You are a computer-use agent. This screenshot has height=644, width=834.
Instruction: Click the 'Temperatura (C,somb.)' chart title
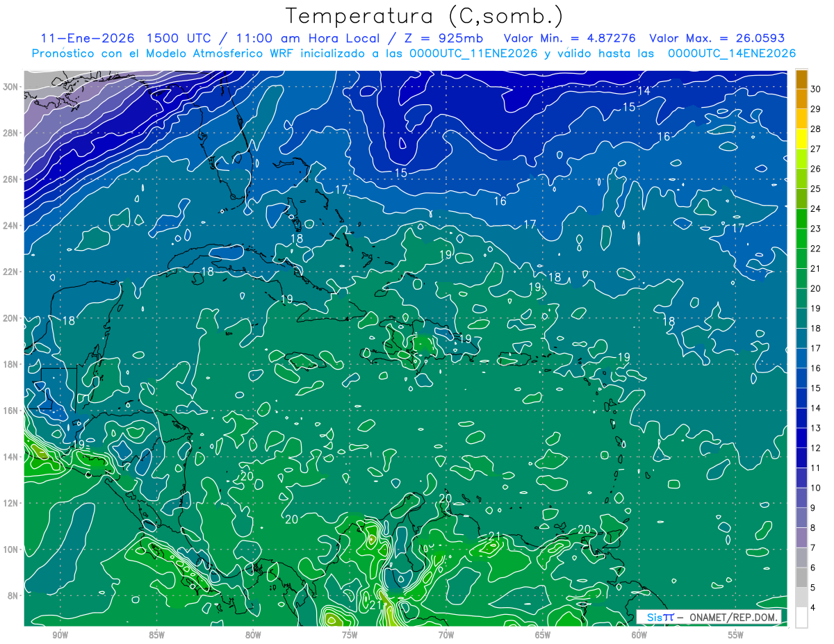click(424, 17)
